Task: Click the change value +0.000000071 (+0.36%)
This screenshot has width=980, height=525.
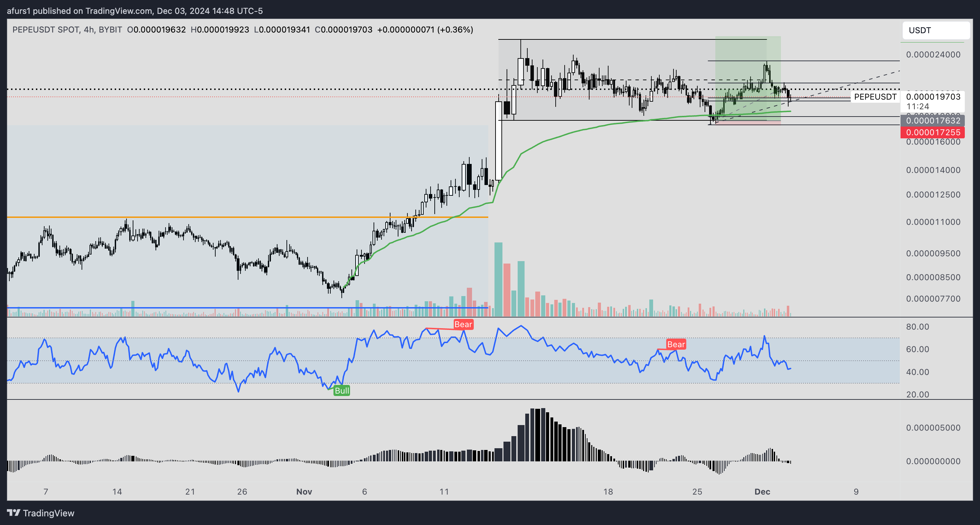Action: [x=425, y=30]
